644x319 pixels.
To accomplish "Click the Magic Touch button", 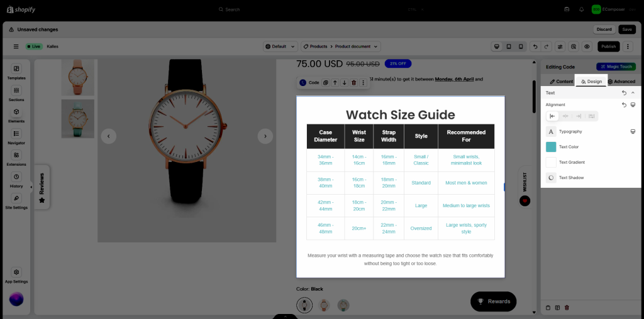I will click(616, 67).
